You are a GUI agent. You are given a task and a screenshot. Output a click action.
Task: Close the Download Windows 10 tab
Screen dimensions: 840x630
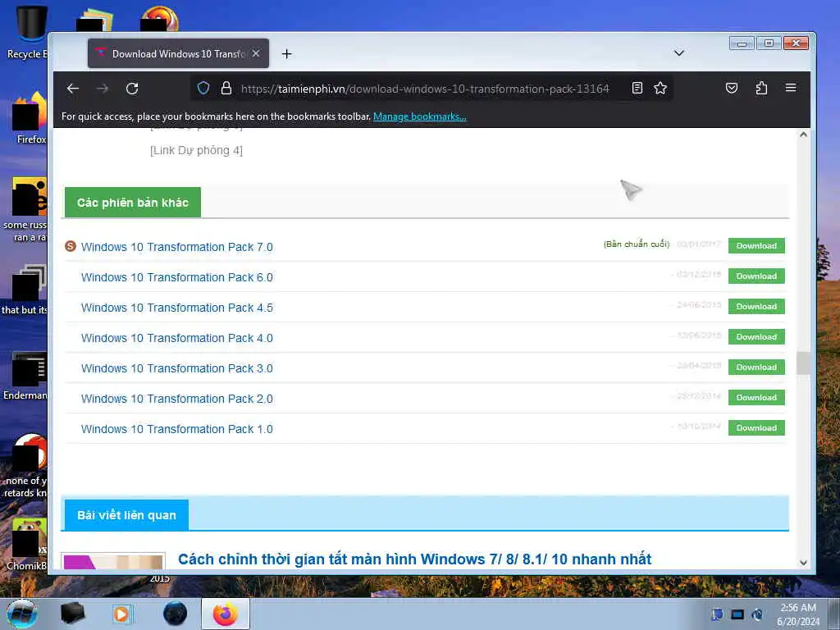point(256,53)
